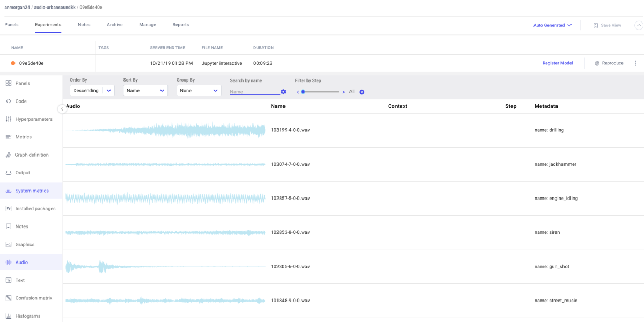Open Installed packages icon
Image resolution: width=644 pixels, height=322 pixels.
pyautogui.click(x=9, y=209)
